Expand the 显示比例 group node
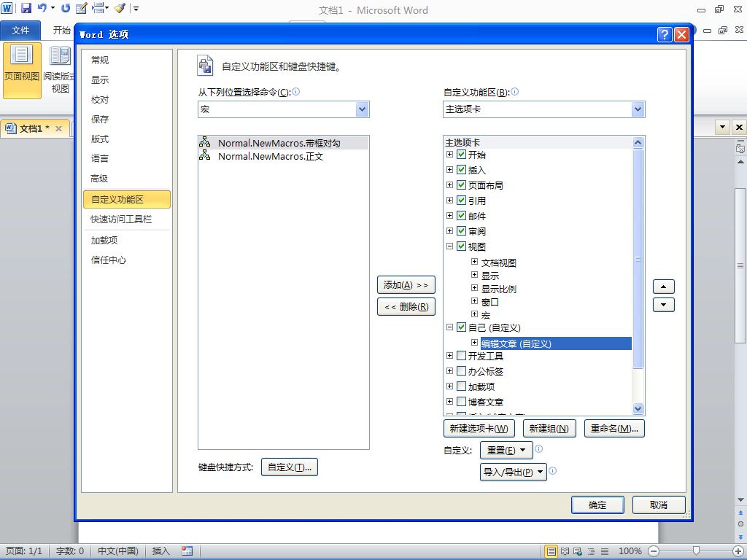This screenshot has height=560, width=747. [474, 287]
